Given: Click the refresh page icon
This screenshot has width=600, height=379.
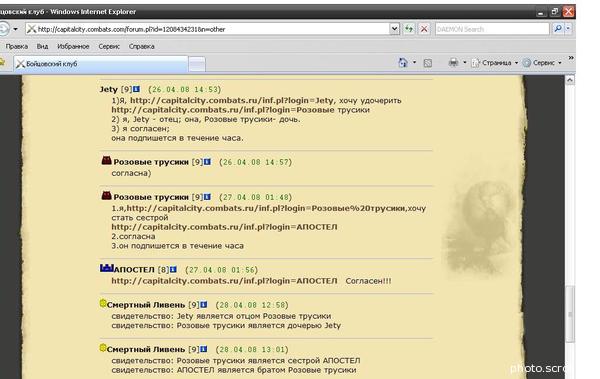Looking at the screenshot, I should coord(409,29).
